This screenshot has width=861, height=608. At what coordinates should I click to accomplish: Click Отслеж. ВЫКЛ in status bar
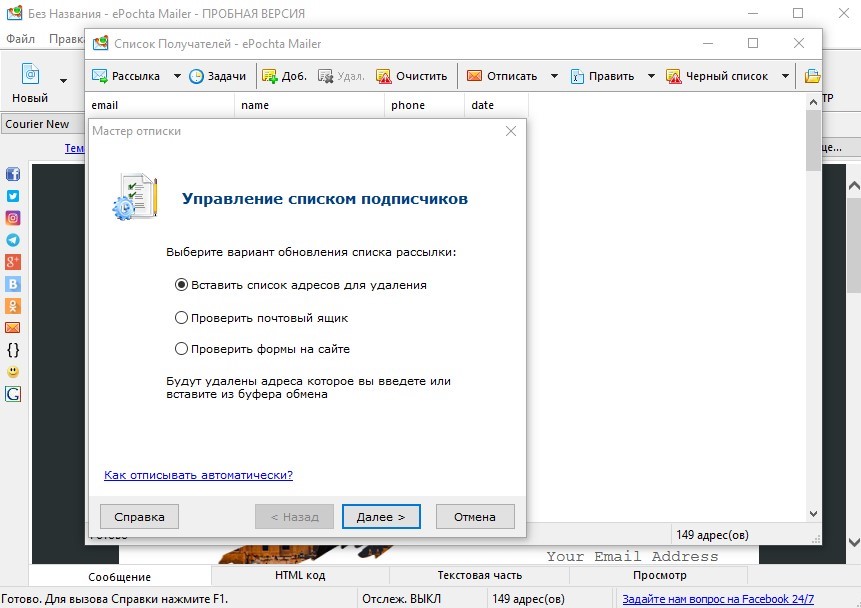[x=401, y=599]
